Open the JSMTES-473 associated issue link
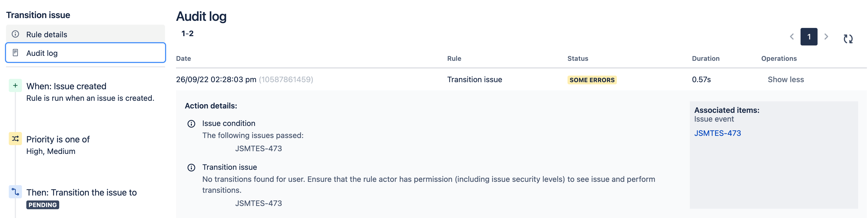 [x=717, y=133]
